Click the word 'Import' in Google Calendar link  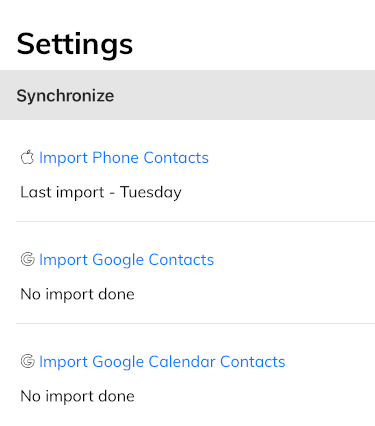coord(63,362)
